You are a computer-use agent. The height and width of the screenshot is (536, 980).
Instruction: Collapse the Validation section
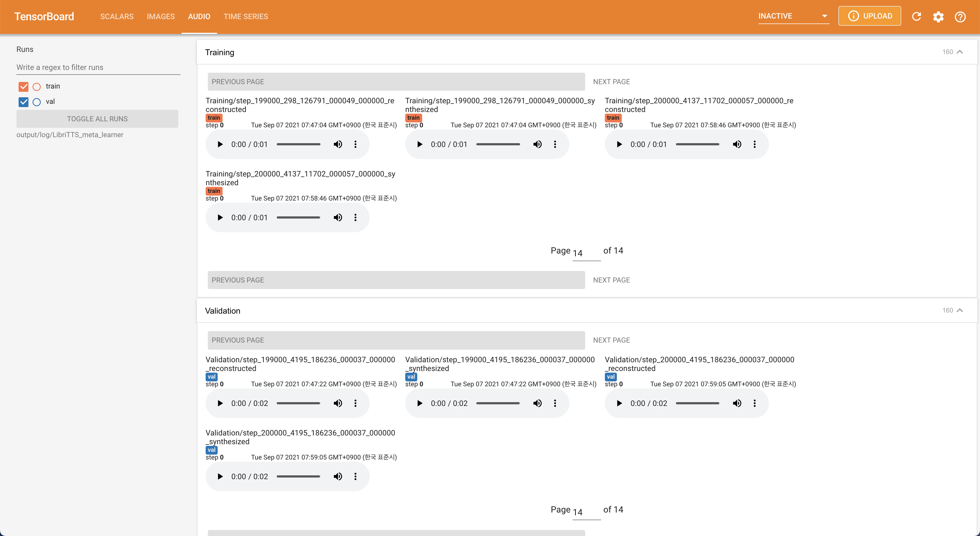959,311
